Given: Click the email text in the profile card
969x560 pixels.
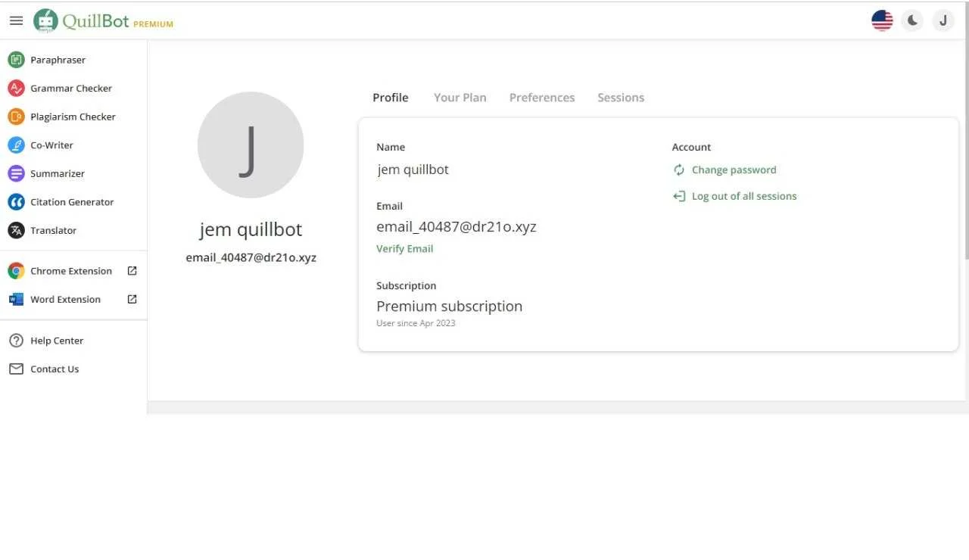Looking at the screenshot, I should click(x=456, y=226).
